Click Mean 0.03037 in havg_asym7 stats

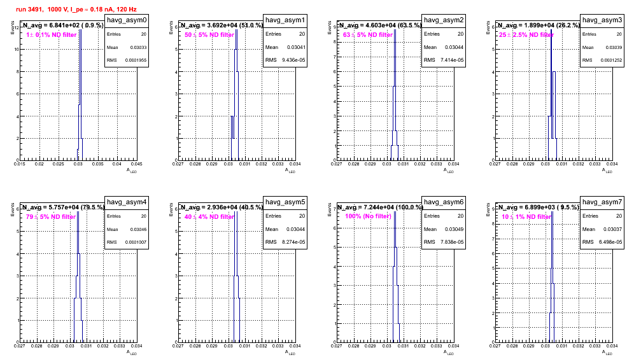(x=602, y=229)
